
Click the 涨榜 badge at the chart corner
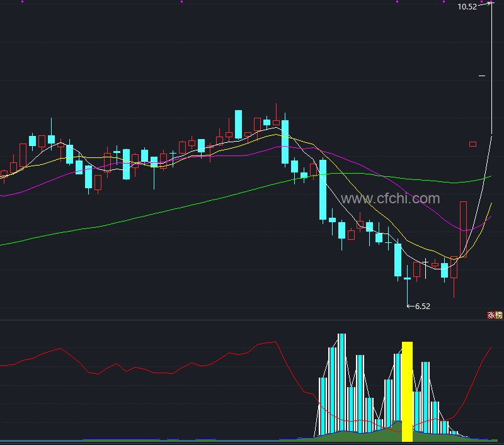pos(495,315)
